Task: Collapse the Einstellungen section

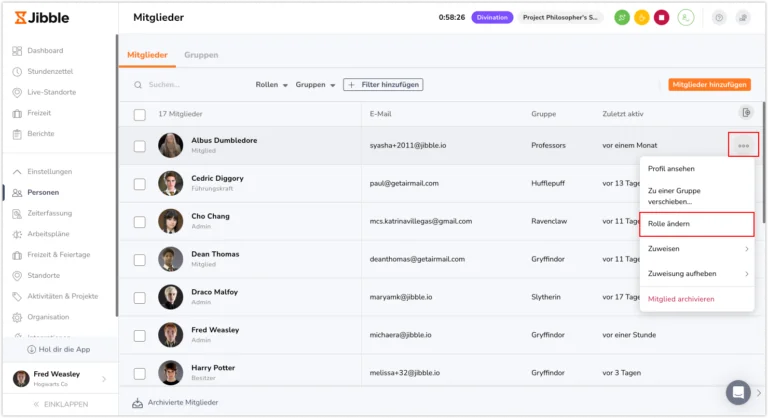Action: point(43,172)
